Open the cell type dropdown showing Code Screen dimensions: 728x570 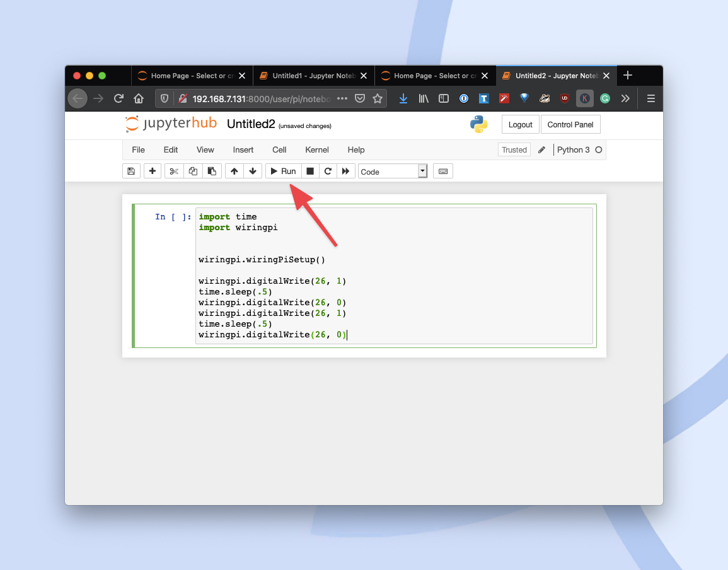pos(391,171)
